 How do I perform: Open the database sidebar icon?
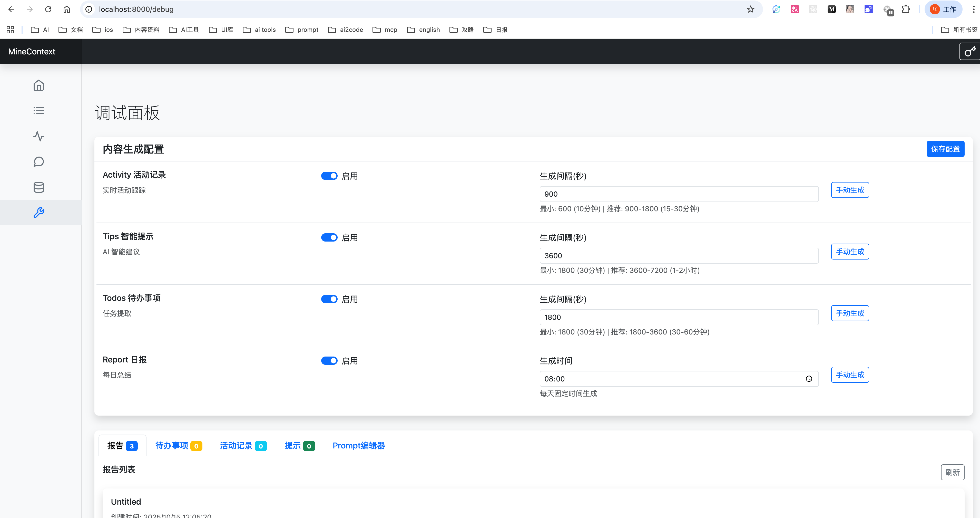coord(38,187)
